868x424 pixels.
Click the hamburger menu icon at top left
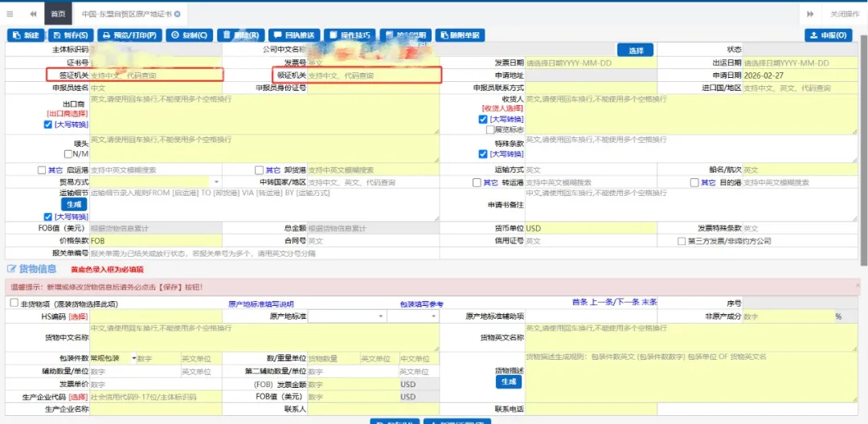10,14
